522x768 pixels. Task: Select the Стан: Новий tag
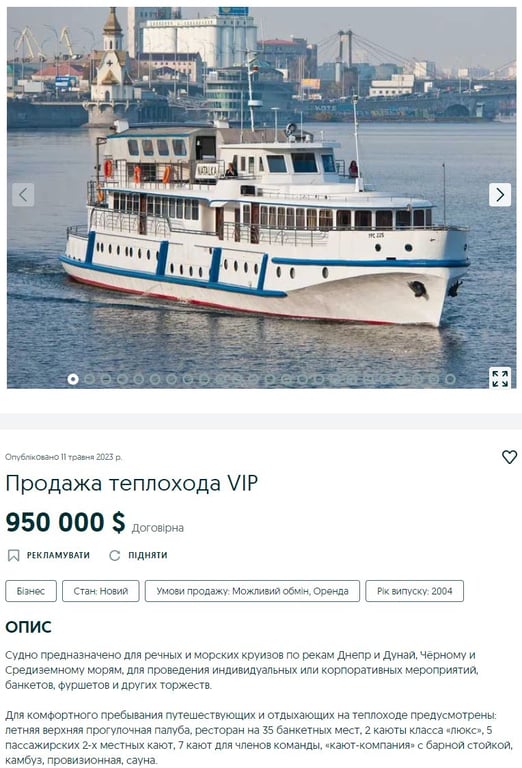tap(100, 591)
